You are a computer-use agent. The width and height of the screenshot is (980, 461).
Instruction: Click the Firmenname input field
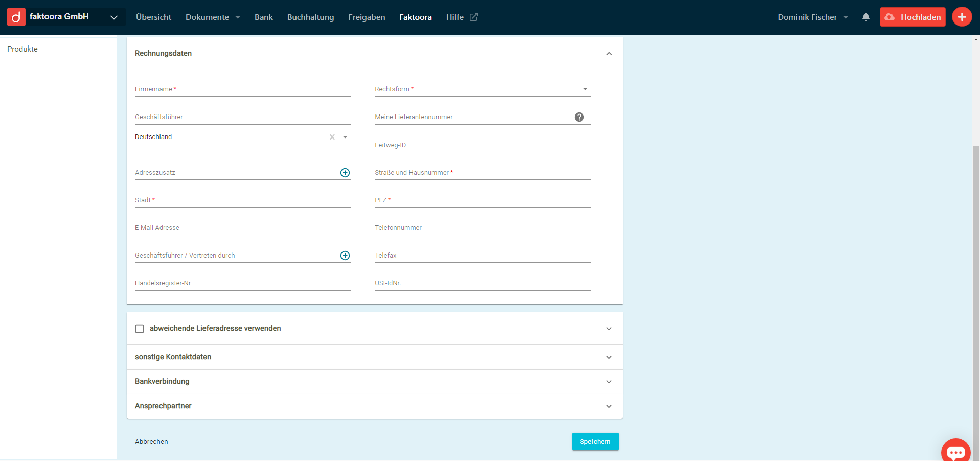click(x=242, y=90)
